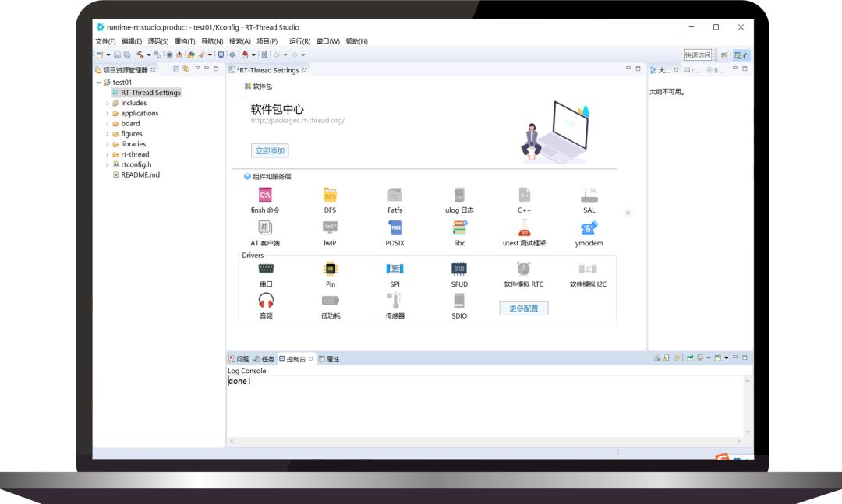
Task: Select the POSIX component icon
Action: point(394,228)
